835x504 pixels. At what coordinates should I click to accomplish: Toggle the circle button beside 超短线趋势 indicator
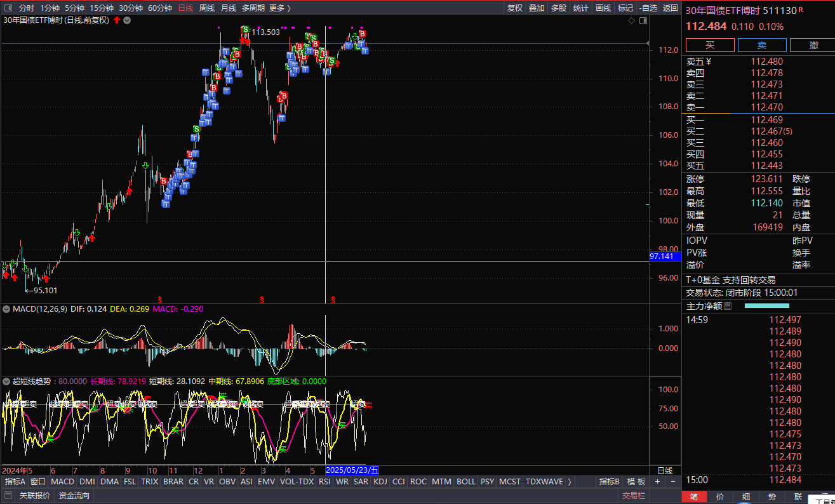tap(6, 381)
